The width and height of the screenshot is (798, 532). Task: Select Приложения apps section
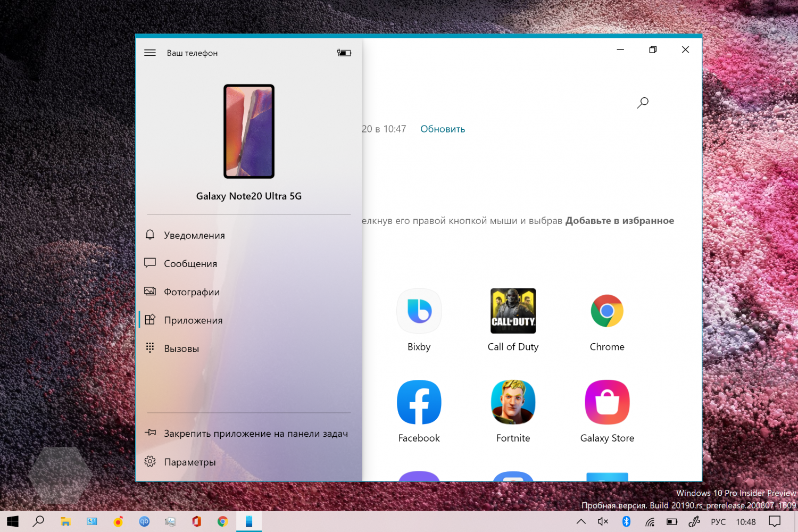coord(249,320)
